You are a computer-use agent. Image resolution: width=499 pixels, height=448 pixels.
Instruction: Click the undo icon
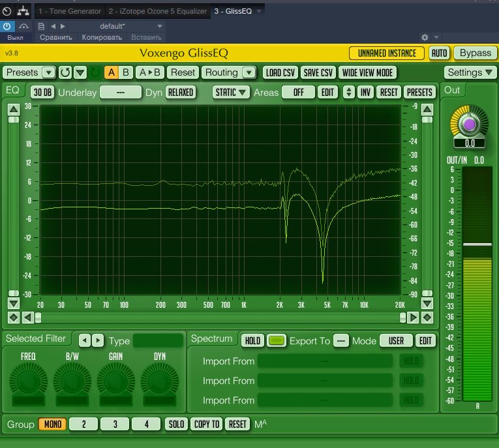point(65,72)
